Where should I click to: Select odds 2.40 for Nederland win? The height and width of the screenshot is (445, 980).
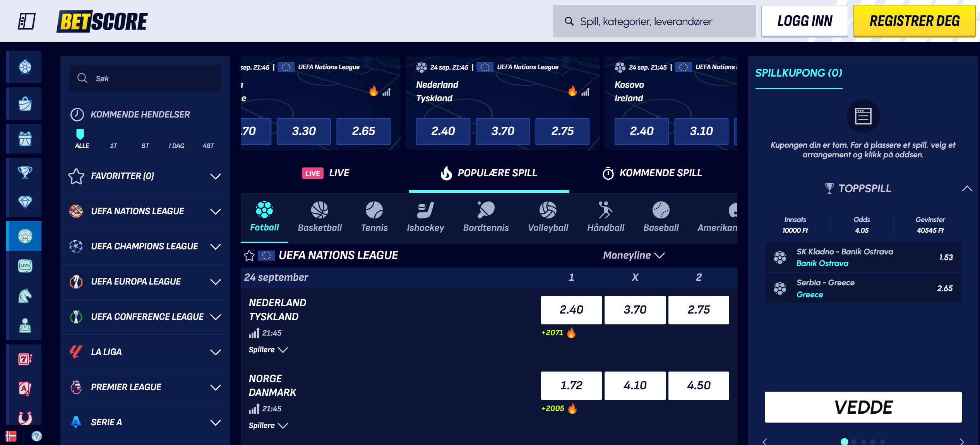[x=571, y=310]
